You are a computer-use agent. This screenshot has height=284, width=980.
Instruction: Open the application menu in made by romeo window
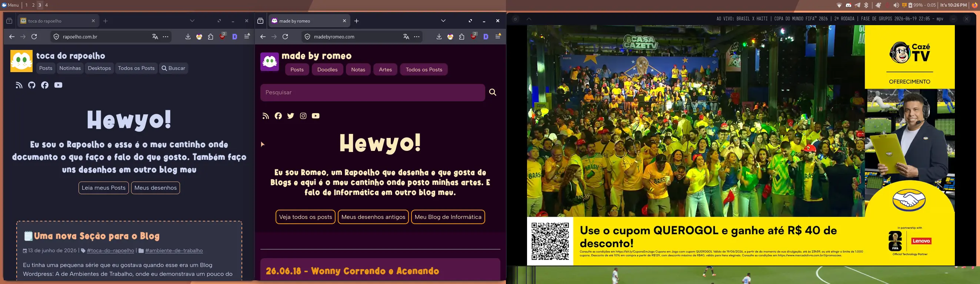[x=498, y=36]
